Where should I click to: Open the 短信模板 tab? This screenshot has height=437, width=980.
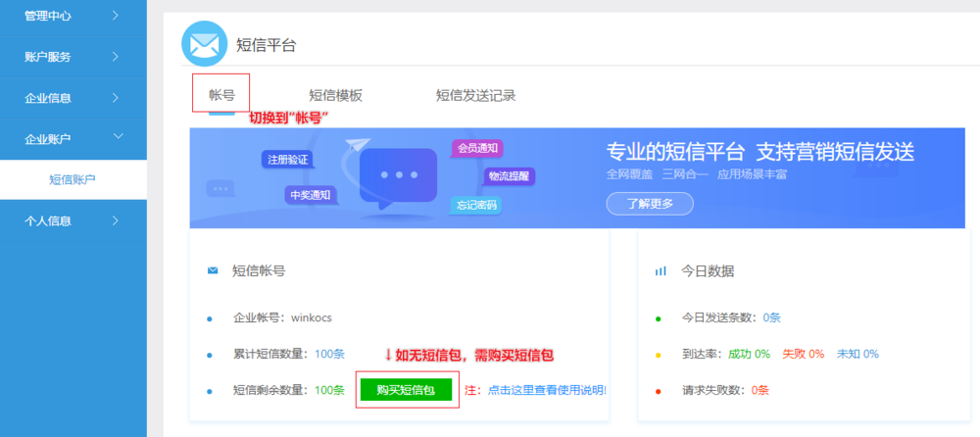coord(335,95)
